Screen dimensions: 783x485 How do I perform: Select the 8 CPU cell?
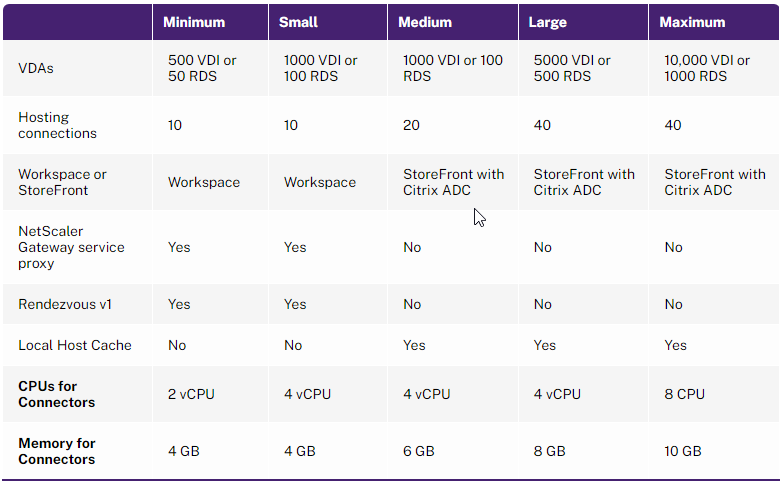tap(684, 394)
